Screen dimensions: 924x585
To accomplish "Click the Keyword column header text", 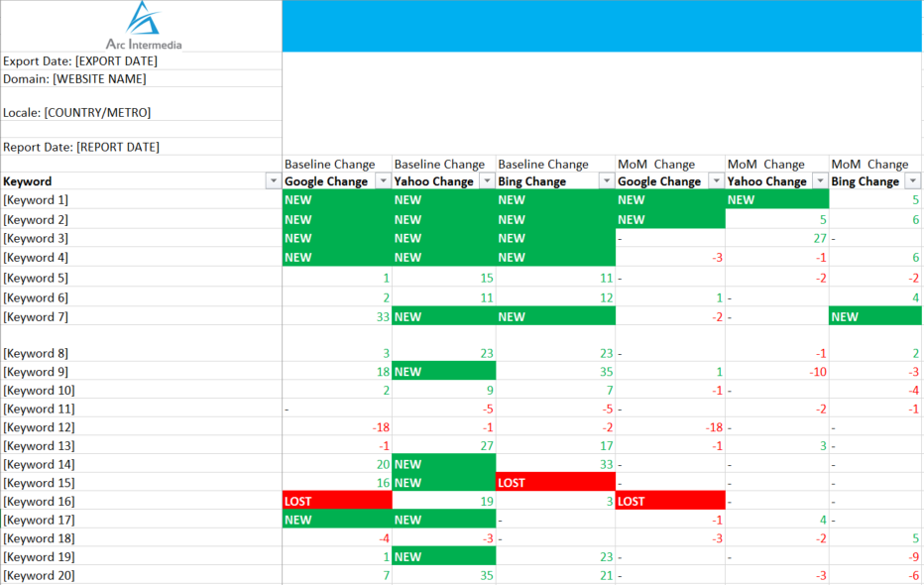I will pos(28,181).
